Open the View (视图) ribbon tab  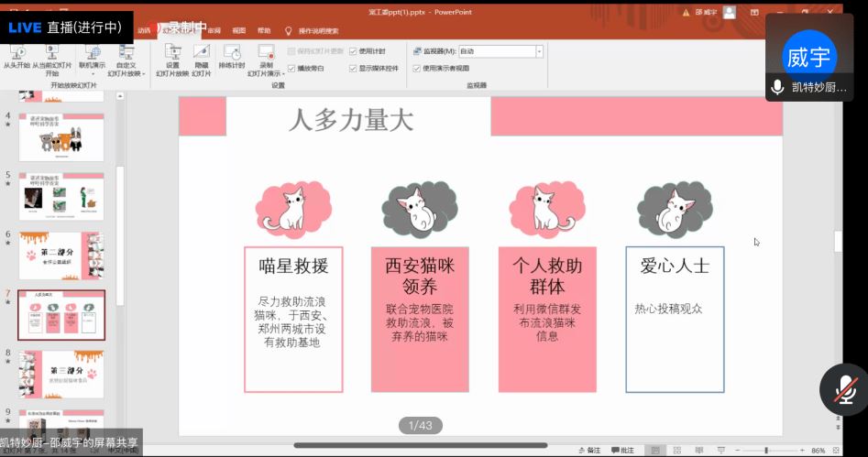239,31
